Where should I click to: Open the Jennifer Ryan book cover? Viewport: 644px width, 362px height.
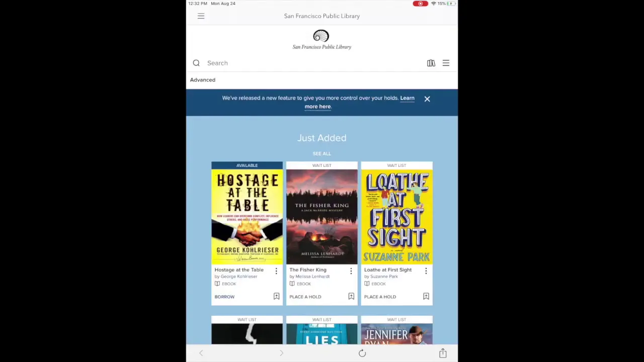click(396, 334)
